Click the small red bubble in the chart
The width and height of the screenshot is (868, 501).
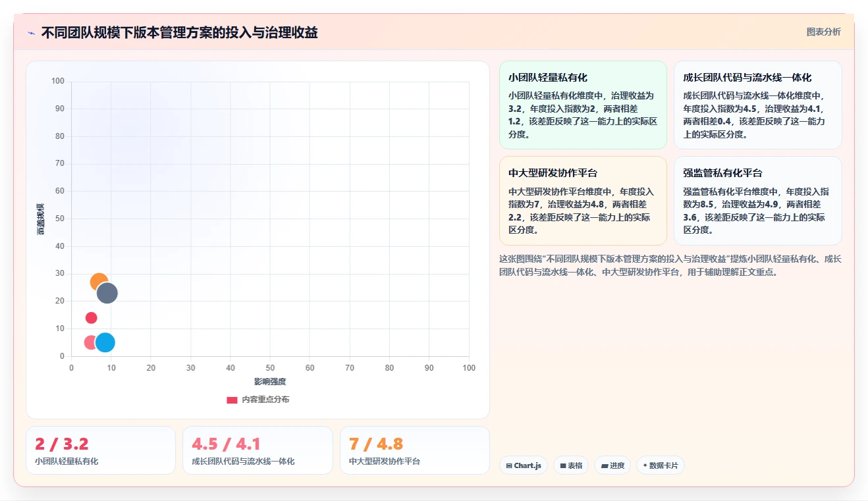pyautogui.click(x=92, y=318)
